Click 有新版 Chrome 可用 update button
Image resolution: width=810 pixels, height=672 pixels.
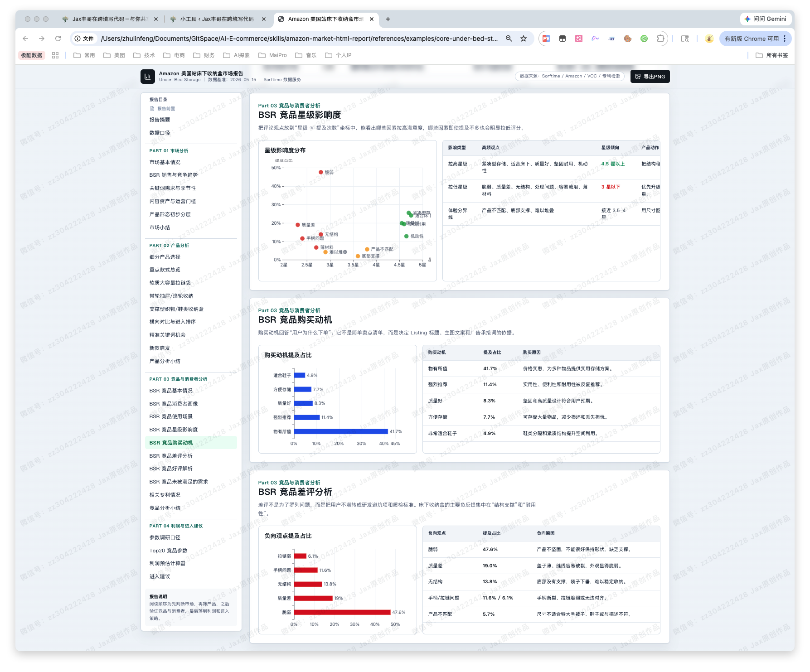(755, 39)
